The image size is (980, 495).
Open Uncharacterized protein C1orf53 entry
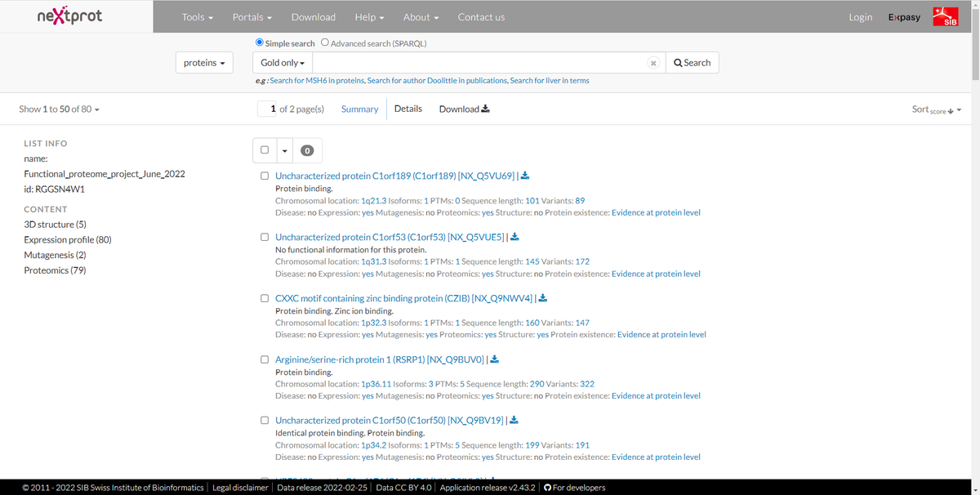(390, 237)
